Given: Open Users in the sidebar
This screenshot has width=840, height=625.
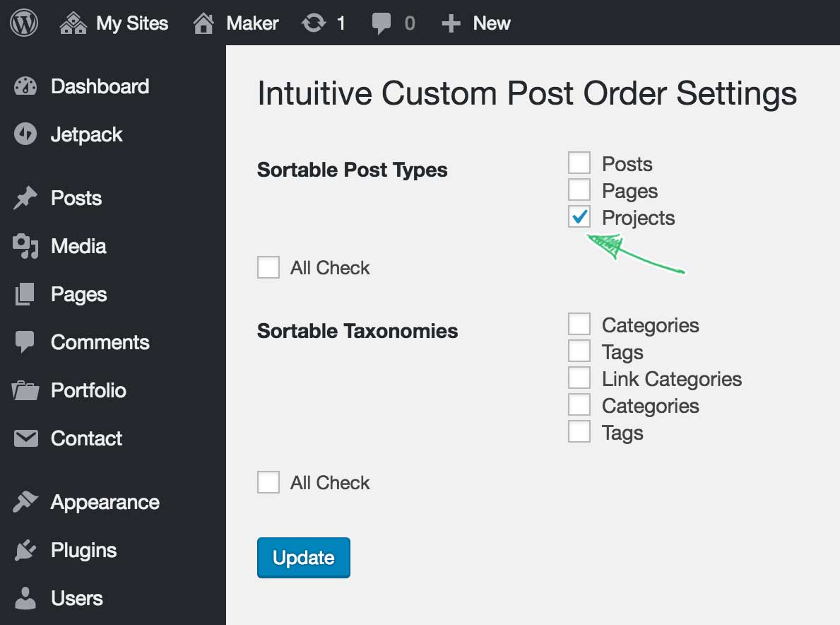Looking at the screenshot, I should tap(76, 598).
